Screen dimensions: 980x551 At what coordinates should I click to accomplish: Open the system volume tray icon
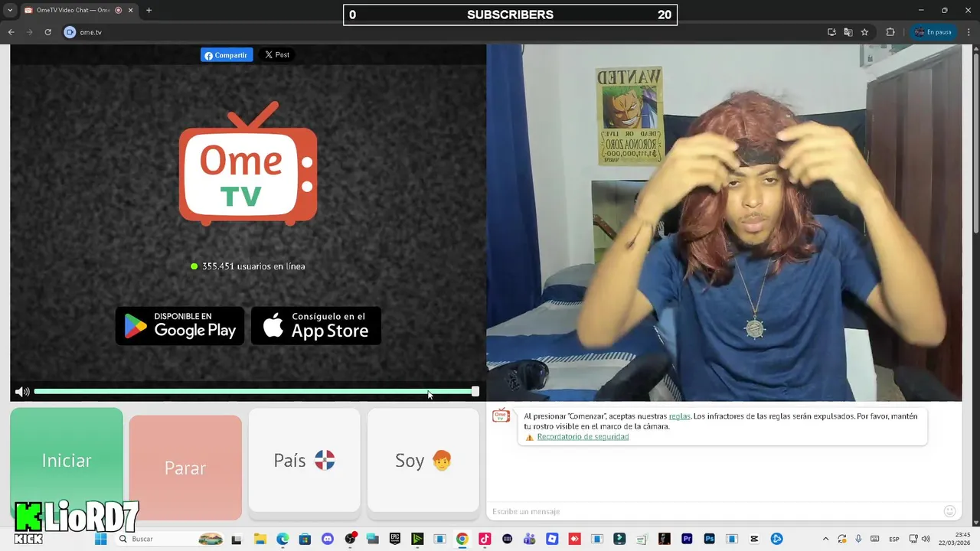pos(926,539)
